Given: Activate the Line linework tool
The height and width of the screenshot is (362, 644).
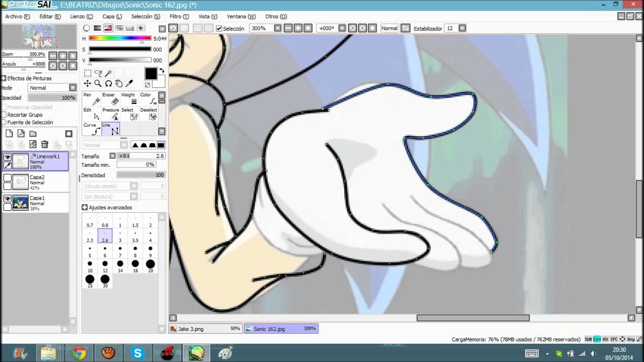Looking at the screenshot, I should [111, 129].
